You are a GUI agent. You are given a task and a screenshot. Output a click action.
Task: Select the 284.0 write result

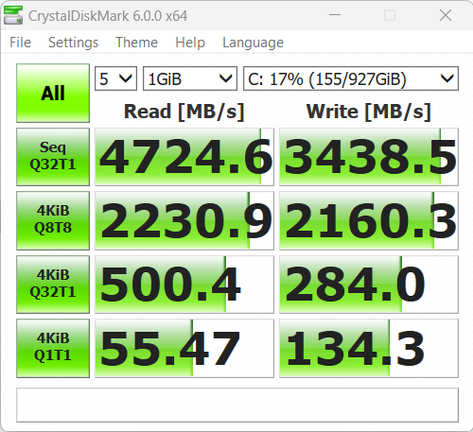pos(369,284)
